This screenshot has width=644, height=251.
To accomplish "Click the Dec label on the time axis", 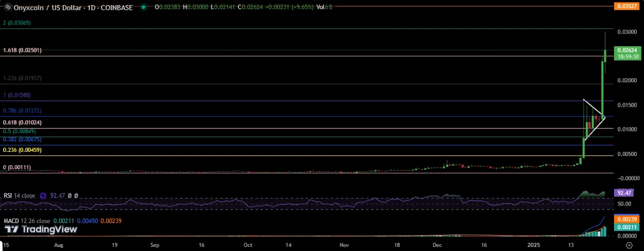I will point(438,244).
